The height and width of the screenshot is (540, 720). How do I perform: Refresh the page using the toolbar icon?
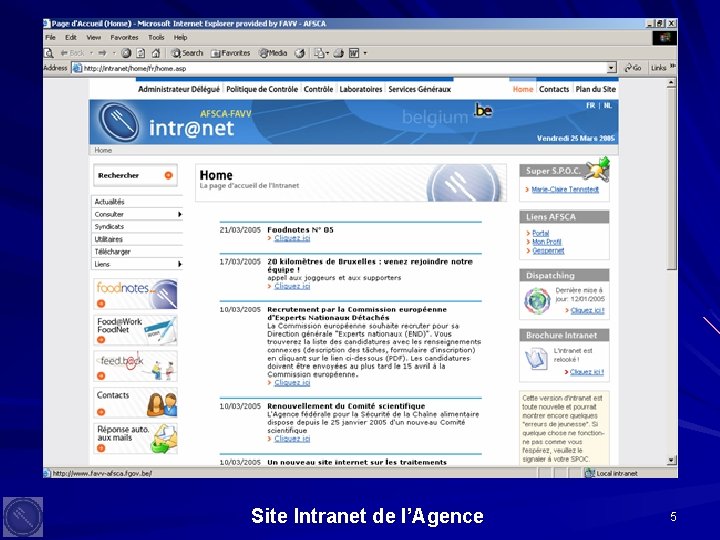[141, 53]
